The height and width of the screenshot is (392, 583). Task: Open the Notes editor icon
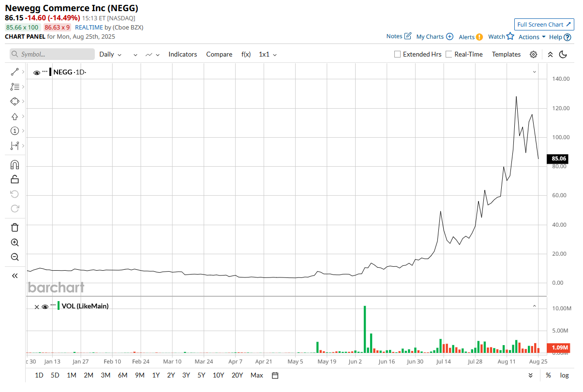click(407, 36)
